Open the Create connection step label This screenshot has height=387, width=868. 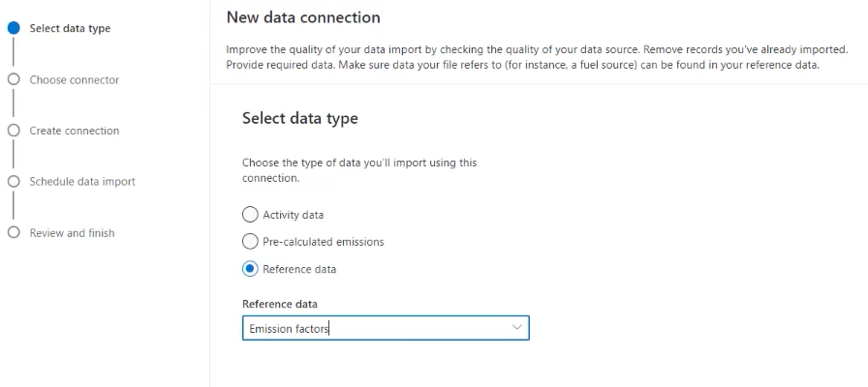pyautogui.click(x=75, y=131)
